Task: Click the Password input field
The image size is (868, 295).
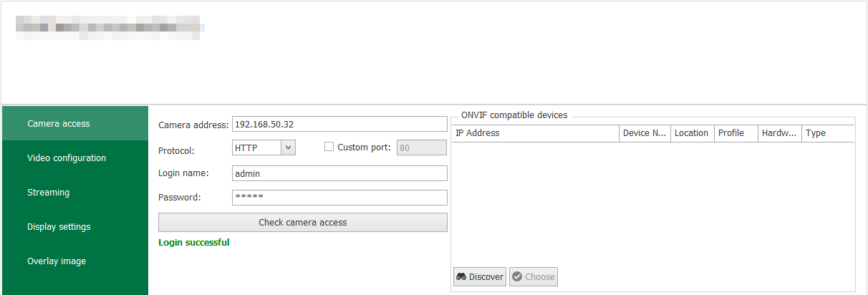Action: (339, 198)
